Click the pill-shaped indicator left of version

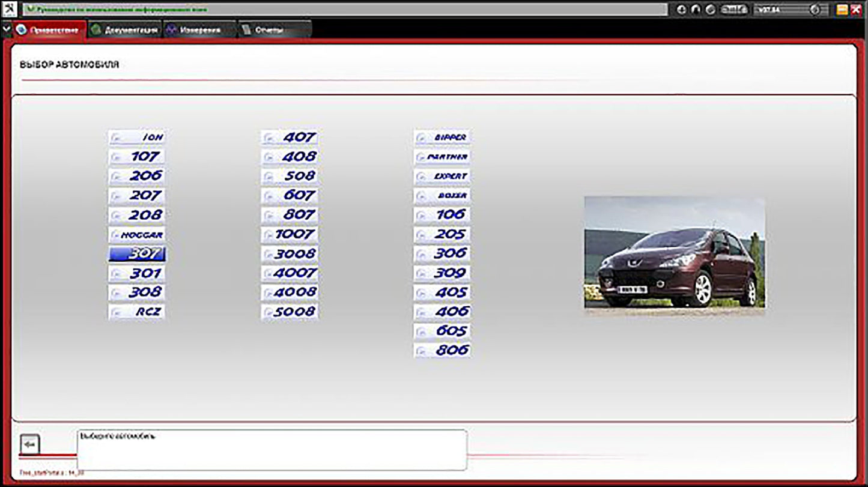coord(734,10)
